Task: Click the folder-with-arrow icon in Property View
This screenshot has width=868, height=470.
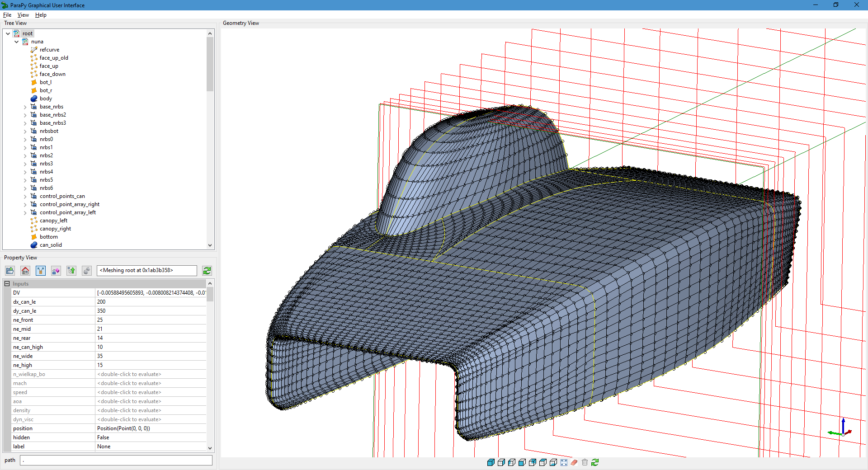Action: (10, 271)
